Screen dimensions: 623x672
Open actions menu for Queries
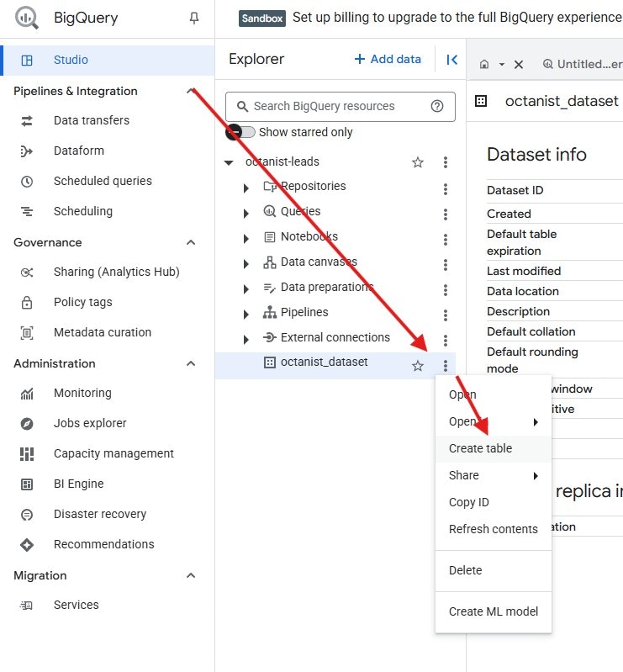coord(446,214)
